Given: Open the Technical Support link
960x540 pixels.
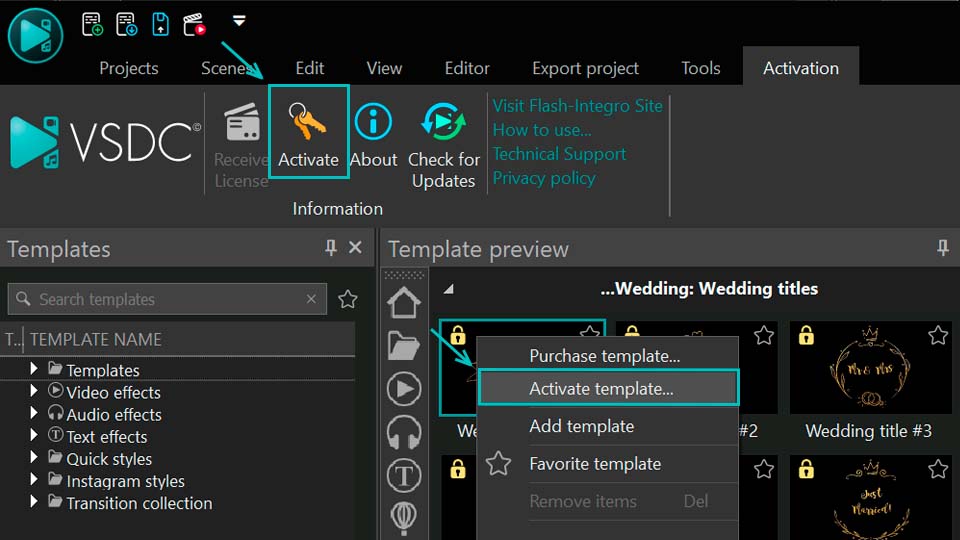Looking at the screenshot, I should [x=559, y=154].
